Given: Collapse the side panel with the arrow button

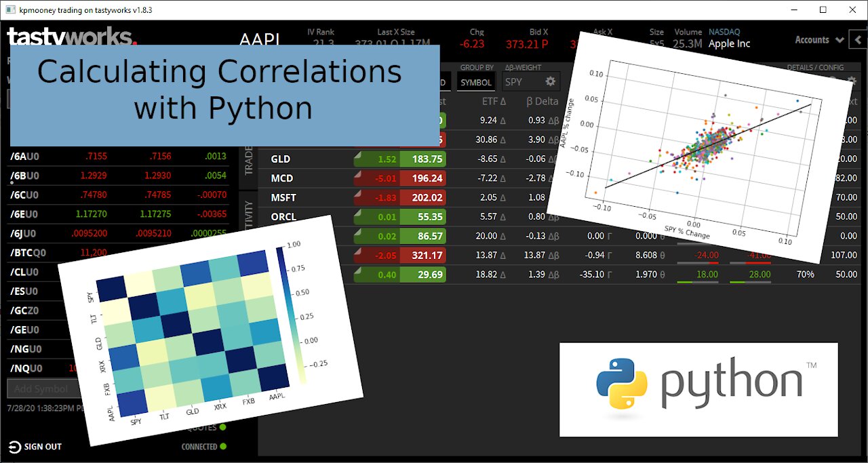Looking at the screenshot, I should (860, 40).
